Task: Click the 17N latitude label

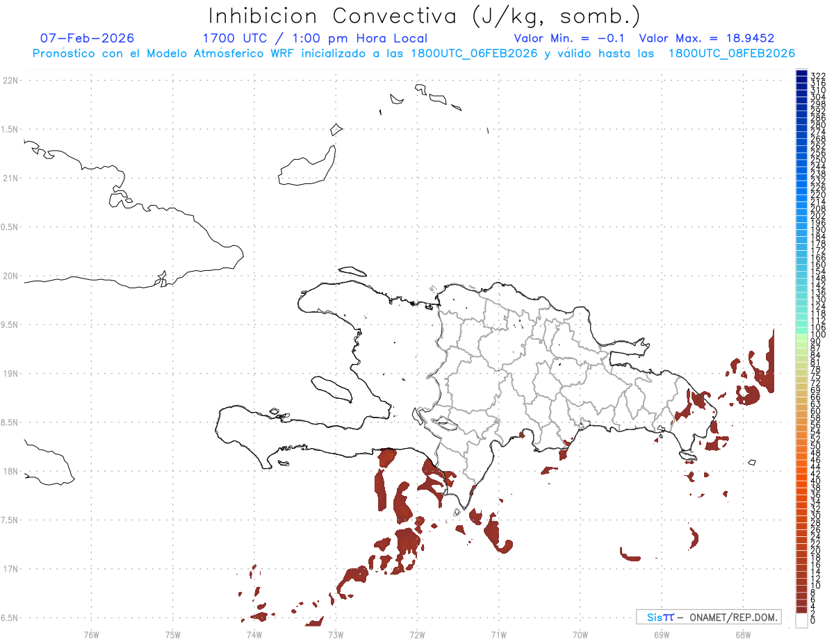Action: point(10,569)
